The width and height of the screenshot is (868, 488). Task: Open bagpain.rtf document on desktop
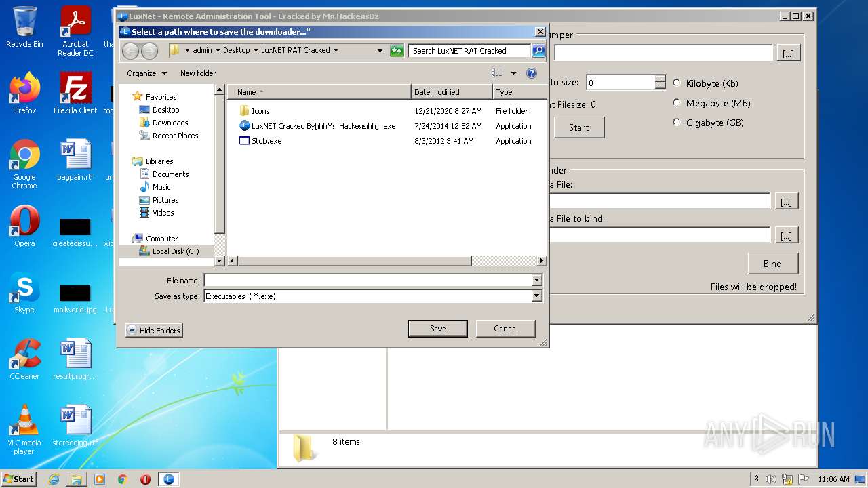(x=75, y=161)
